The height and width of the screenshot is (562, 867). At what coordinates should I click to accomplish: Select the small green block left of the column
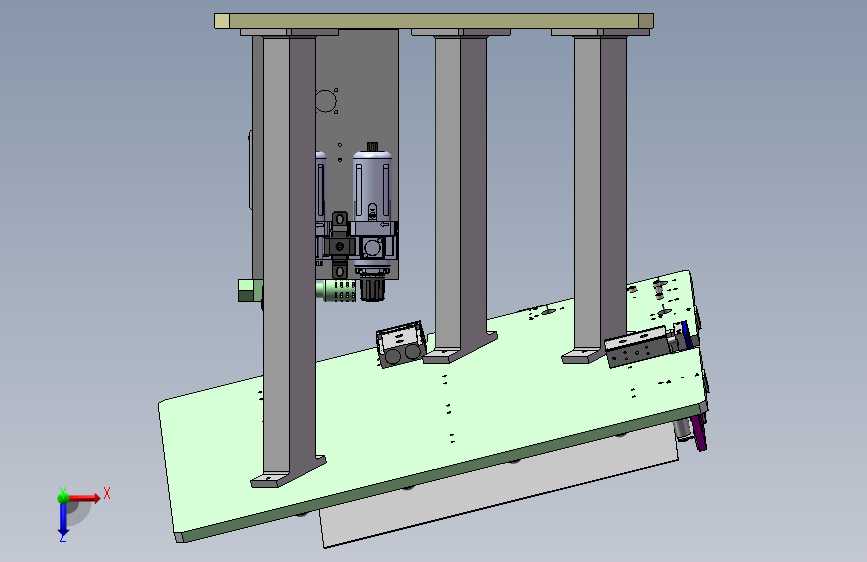(x=250, y=290)
